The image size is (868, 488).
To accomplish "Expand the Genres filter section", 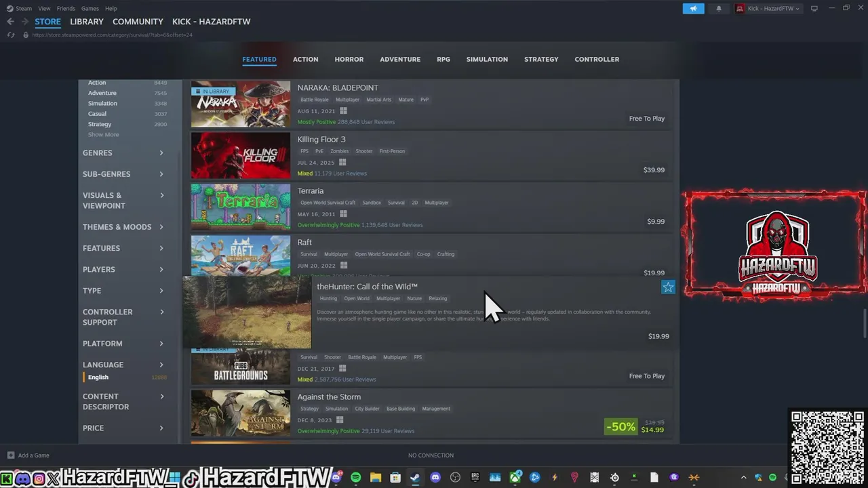I will pos(123,153).
